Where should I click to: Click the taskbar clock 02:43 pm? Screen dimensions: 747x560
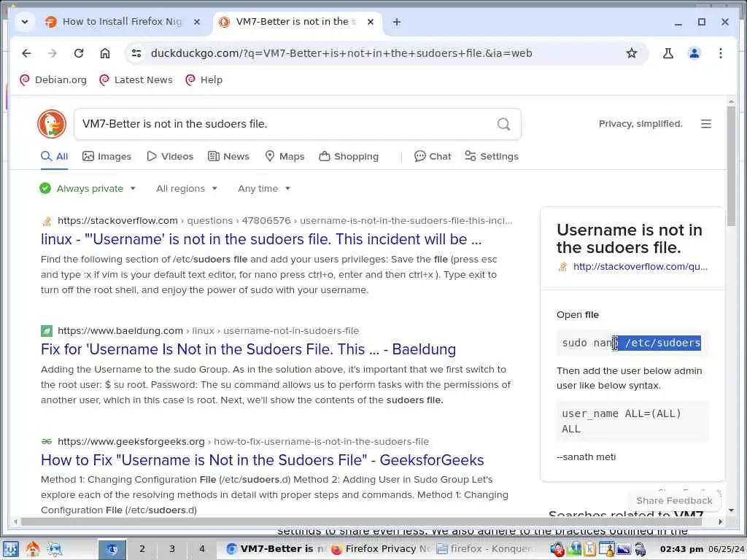tap(681, 549)
